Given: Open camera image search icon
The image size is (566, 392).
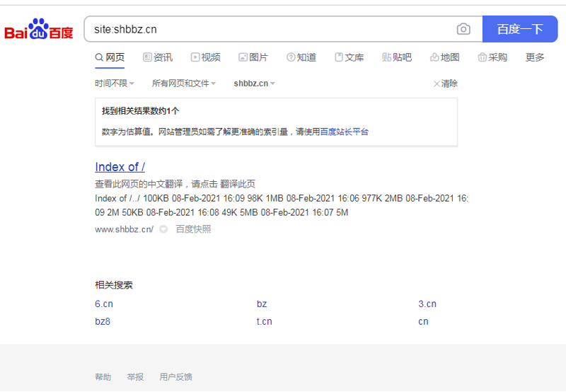Looking at the screenshot, I should coord(463,29).
